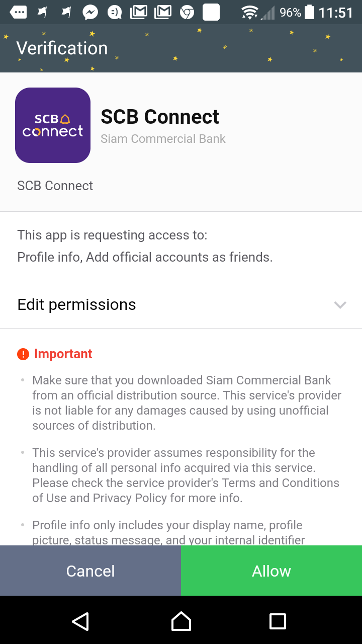Screen dimensions: 362x644
Task: Tap the SCB Connect app logo
Action: pos(53,125)
